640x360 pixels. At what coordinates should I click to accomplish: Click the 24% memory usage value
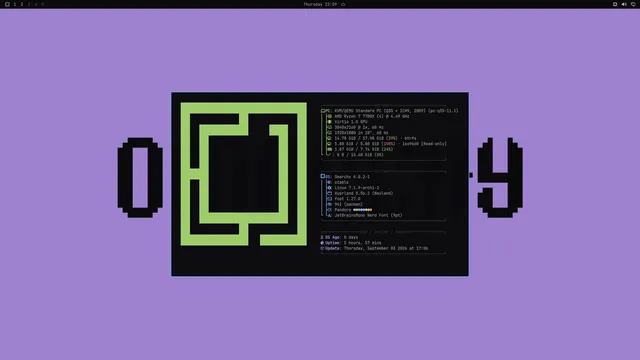387,149
